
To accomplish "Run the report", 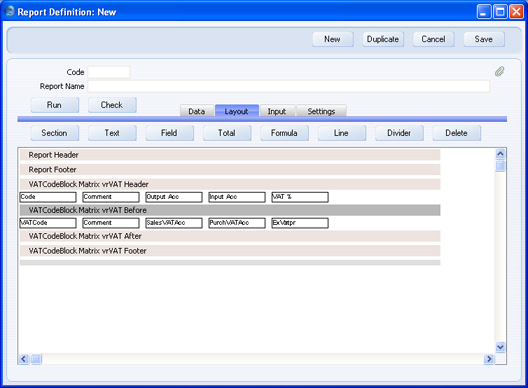I will (x=55, y=105).
